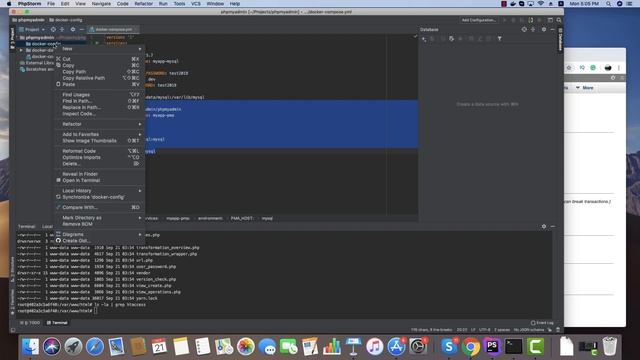Toggle the Project vertical side tab
Viewport: 640px width, 360px height.
12,38
